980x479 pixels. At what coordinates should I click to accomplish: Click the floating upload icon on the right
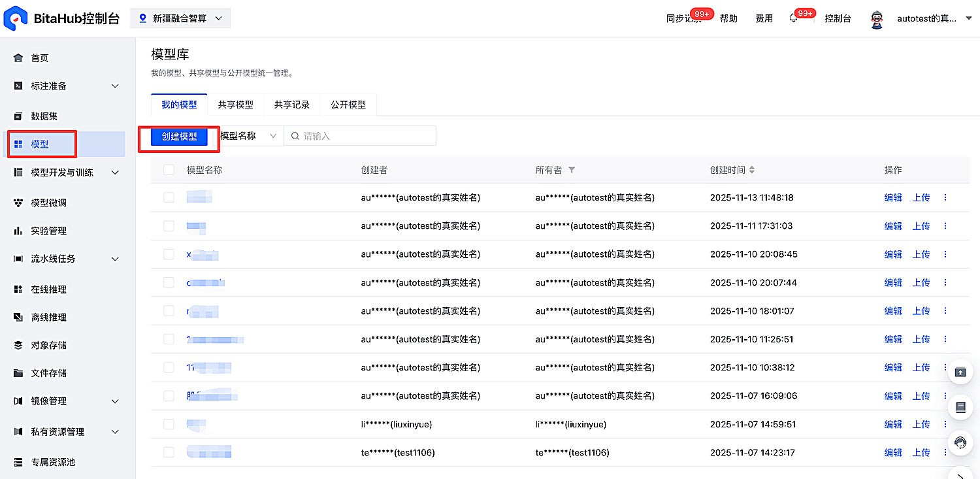click(x=960, y=372)
